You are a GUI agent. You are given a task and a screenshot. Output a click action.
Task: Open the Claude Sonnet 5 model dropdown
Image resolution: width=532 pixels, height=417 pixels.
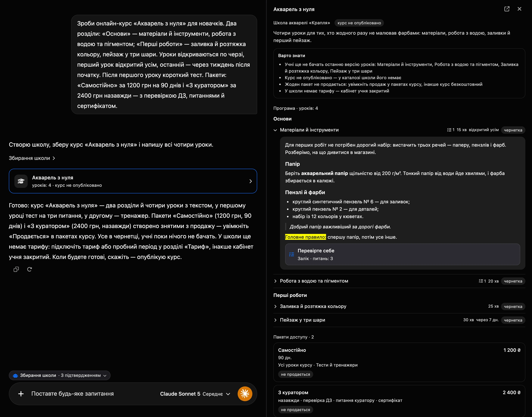(195, 394)
